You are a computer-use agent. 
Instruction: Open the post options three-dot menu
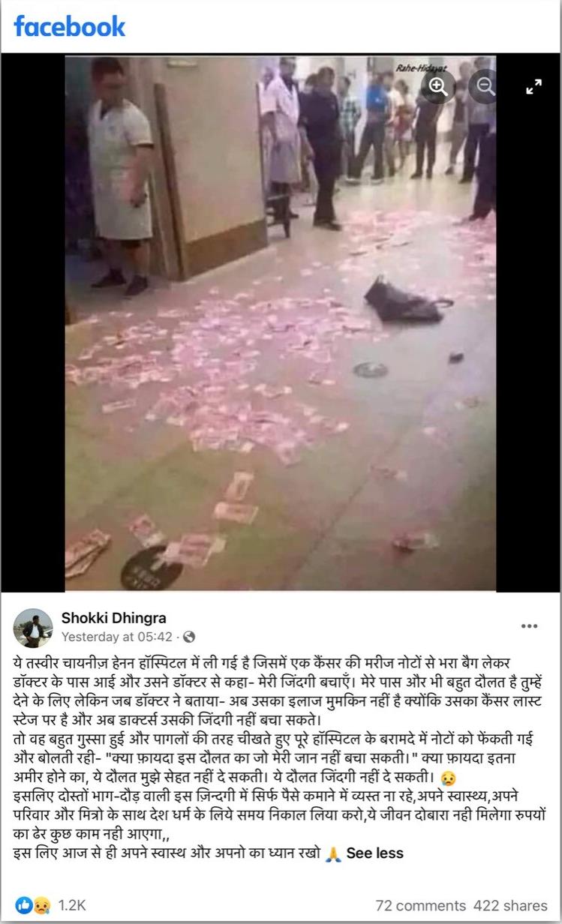[x=529, y=626]
